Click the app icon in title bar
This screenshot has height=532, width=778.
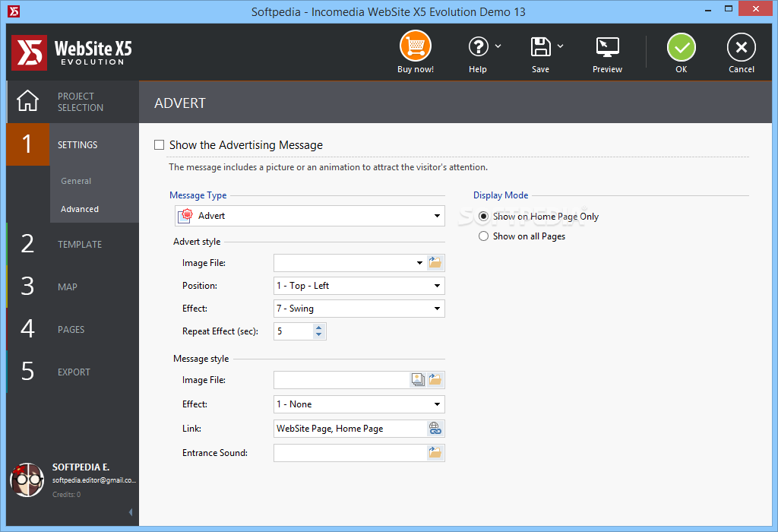click(x=14, y=11)
